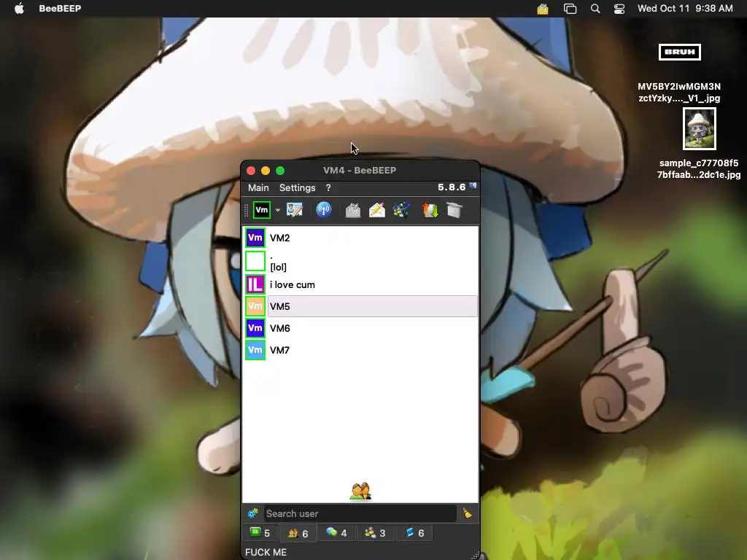Click the small flag icon next to 5.8.6
This screenshot has width=747, height=560.
(473, 186)
